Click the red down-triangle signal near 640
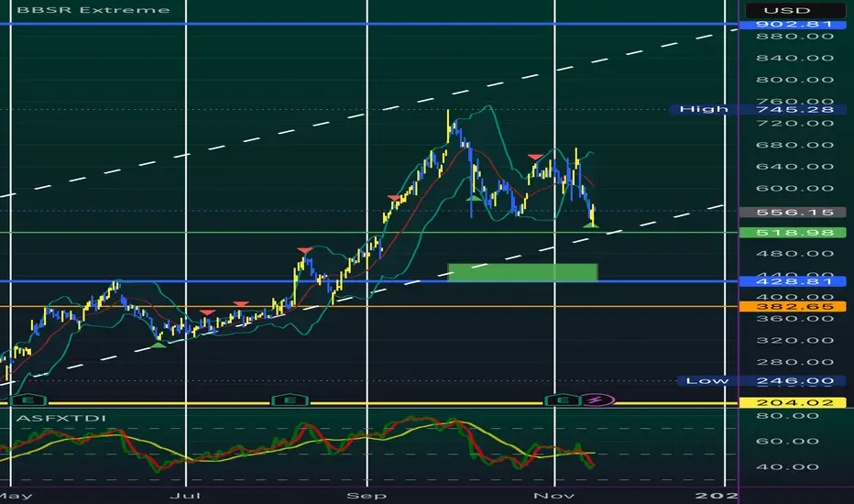Screen dimensions: 854x504 535,157
